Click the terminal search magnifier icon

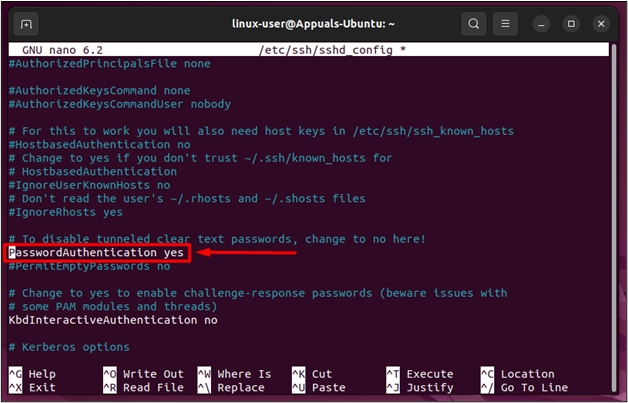(x=473, y=24)
